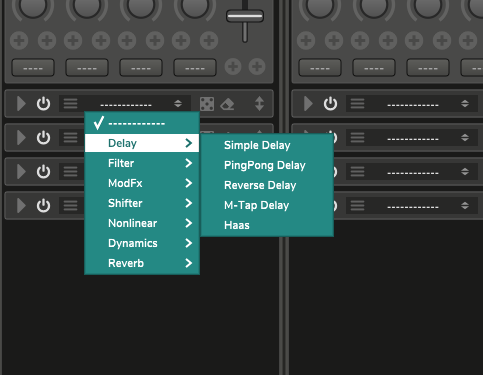Open hamburger menu icon of third right-panel FX slot
Screen dimensions: 483x375
357,172
